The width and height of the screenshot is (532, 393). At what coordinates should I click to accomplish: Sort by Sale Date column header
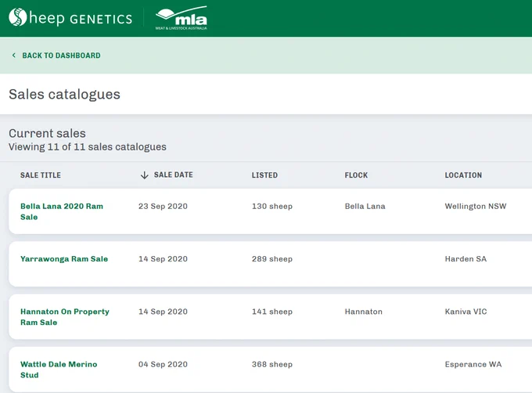(x=174, y=175)
